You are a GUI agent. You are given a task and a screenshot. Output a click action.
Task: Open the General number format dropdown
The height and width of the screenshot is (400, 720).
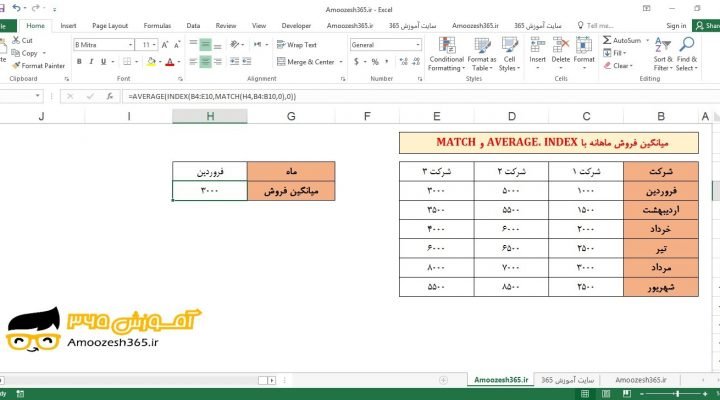coord(418,45)
